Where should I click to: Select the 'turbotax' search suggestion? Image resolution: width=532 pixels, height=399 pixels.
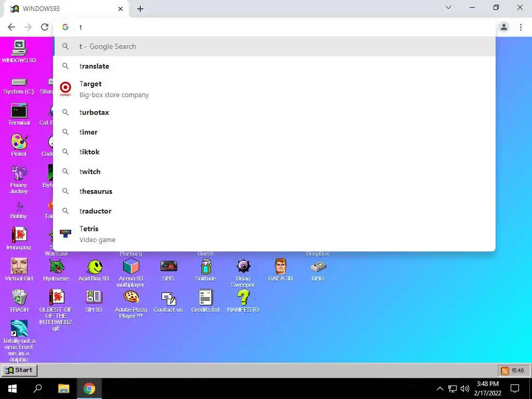[x=274, y=112]
